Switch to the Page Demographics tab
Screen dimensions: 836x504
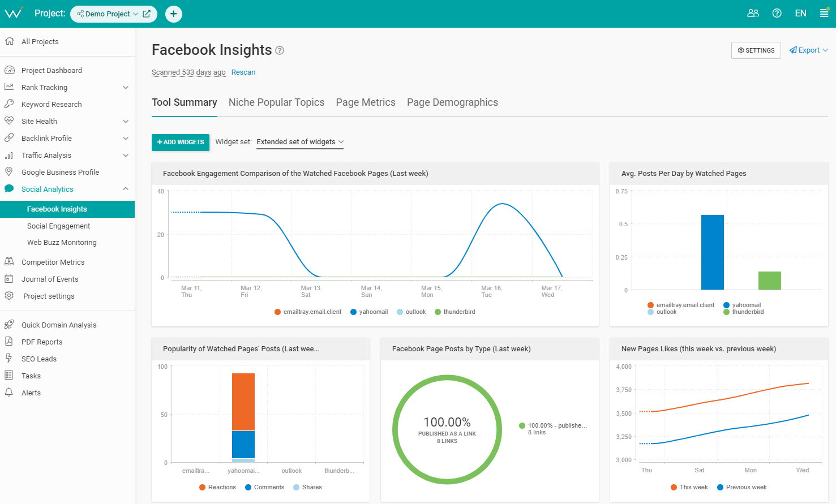point(452,102)
